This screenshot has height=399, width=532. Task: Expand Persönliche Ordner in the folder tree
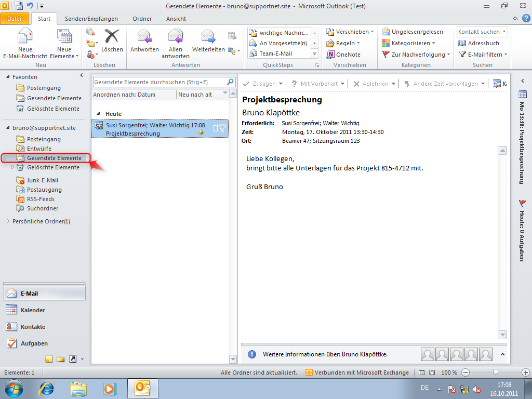7,221
